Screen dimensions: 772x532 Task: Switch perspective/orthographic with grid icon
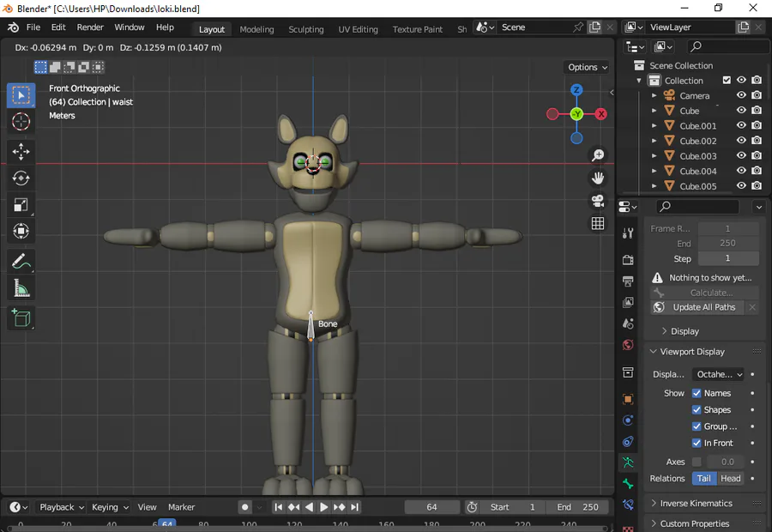point(598,224)
